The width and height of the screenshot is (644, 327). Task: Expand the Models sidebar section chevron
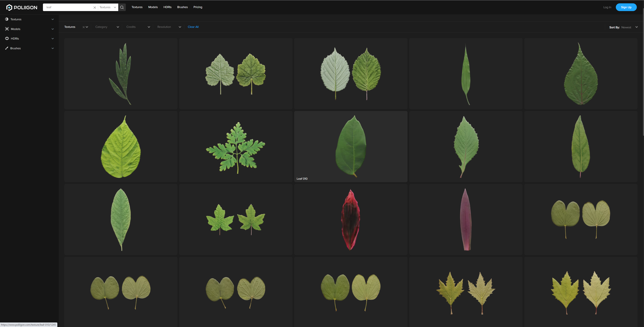[x=53, y=29]
